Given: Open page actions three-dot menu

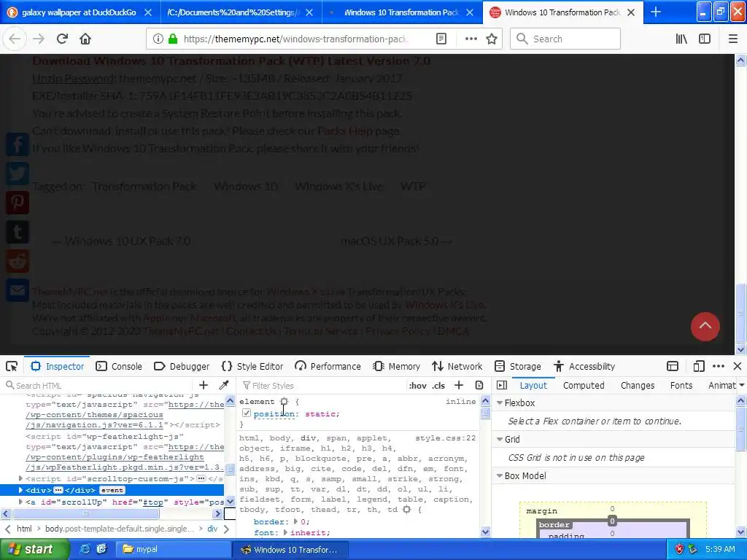Looking at the screenshot, I should tap(471, 39).
